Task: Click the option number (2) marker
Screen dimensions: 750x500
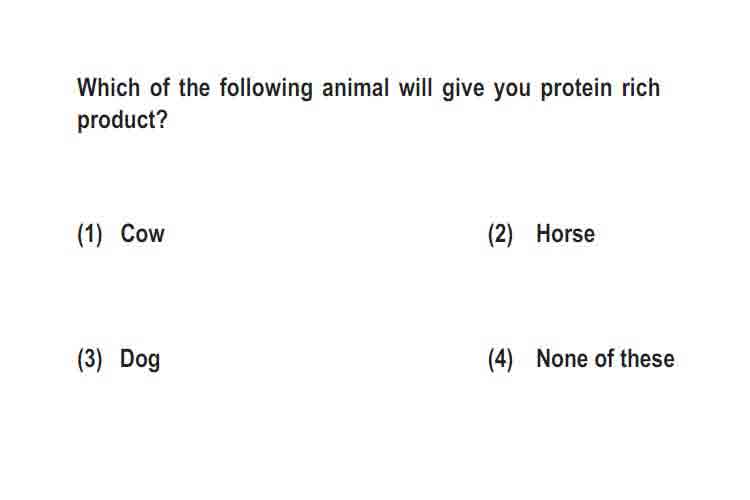Action: (500, 234)
